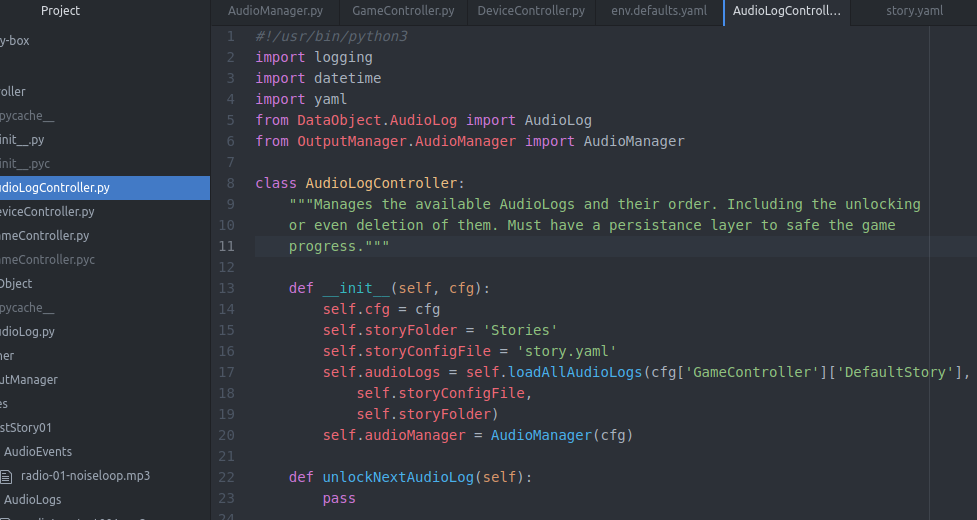Select the DeviceController.py tab
The image size is (977, 520).
coord(531,11)
